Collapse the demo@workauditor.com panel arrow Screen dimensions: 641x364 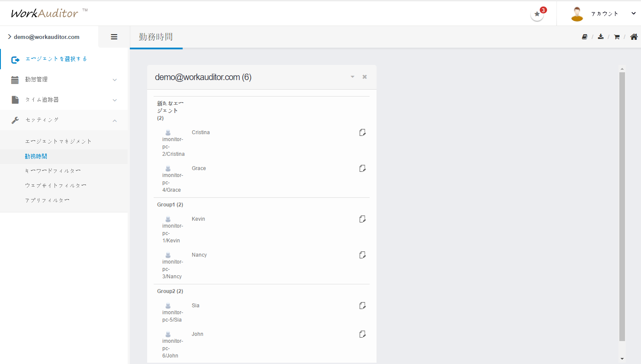tap(352, 77)
